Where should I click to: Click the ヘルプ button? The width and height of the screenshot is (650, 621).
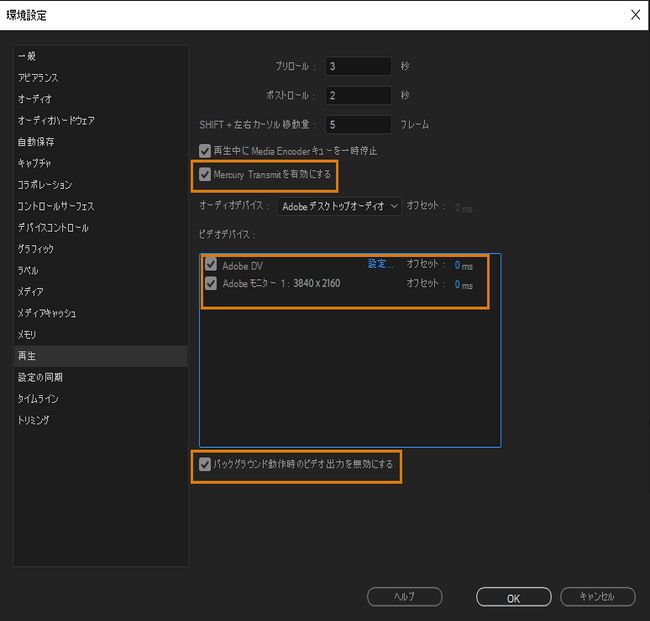click(x=405, y=597)
